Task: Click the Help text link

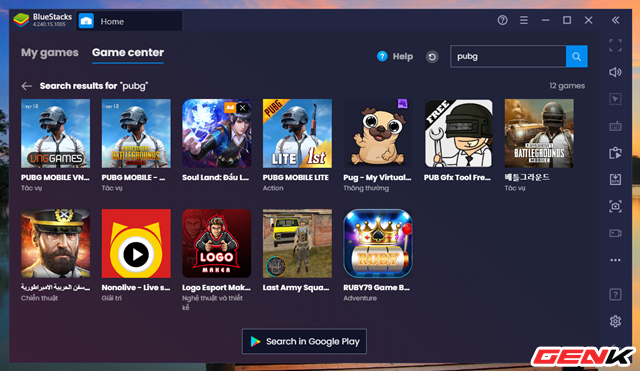Action: tap(402, 56)
